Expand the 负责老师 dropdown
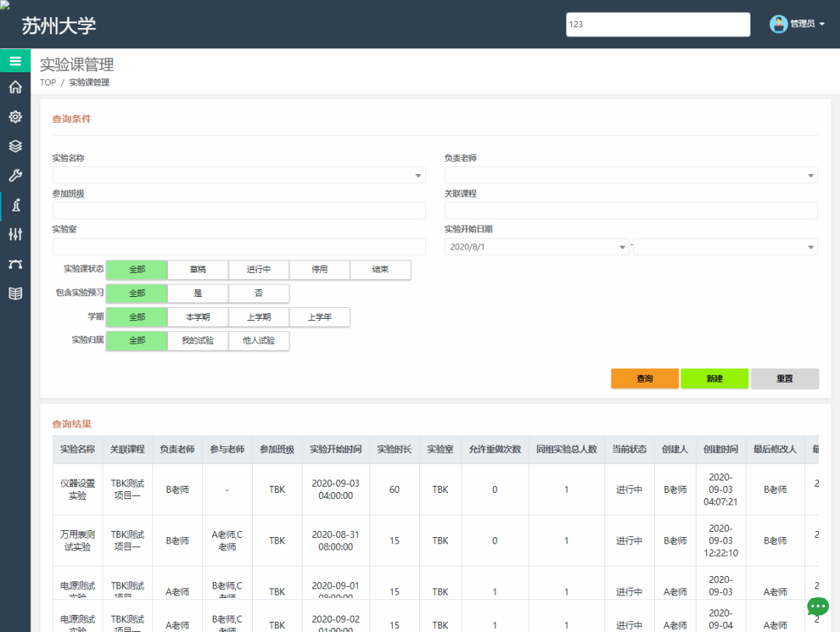Viewport: 840px width, 632px height. 810,176
